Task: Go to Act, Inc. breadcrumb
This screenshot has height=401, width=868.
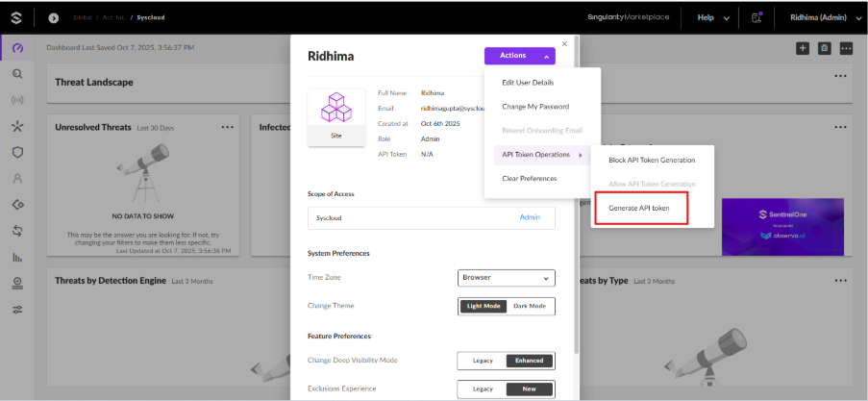Action: [112, 17]
